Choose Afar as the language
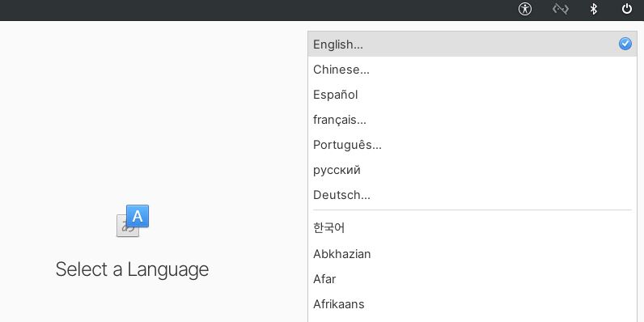The image size is (644, 322). (472, 279)
